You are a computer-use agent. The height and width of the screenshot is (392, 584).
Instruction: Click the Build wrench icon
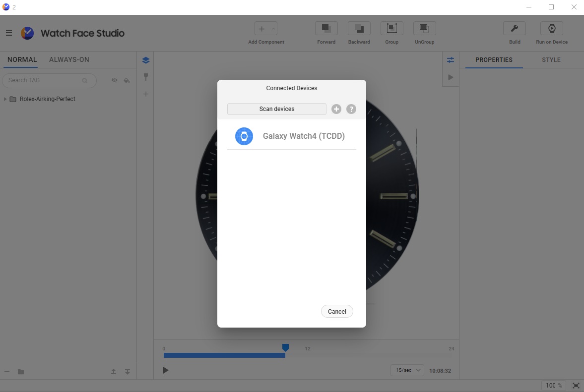point(515,28)
